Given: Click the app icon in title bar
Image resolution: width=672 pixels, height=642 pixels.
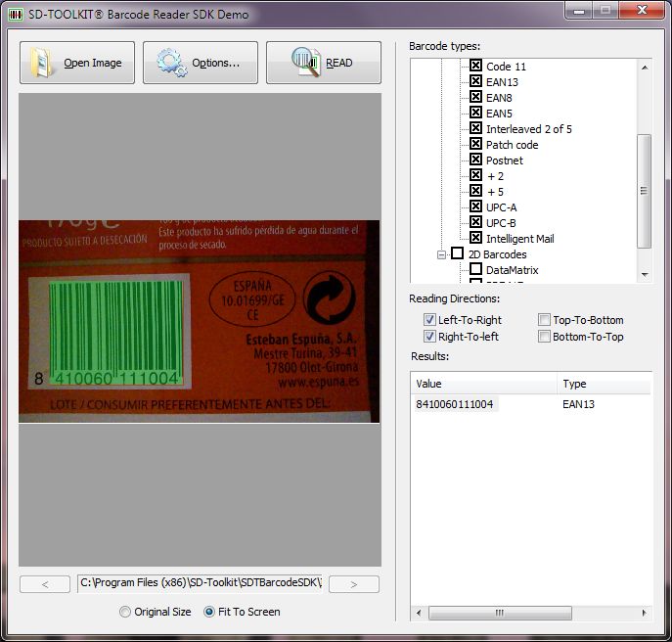Looking at the screenshot, I should click(x=15, y=15).
